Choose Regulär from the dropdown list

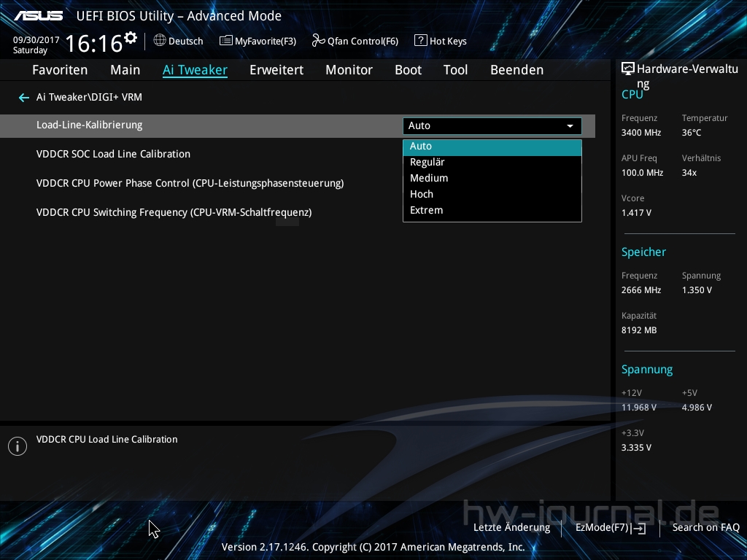tap(492, 163)
